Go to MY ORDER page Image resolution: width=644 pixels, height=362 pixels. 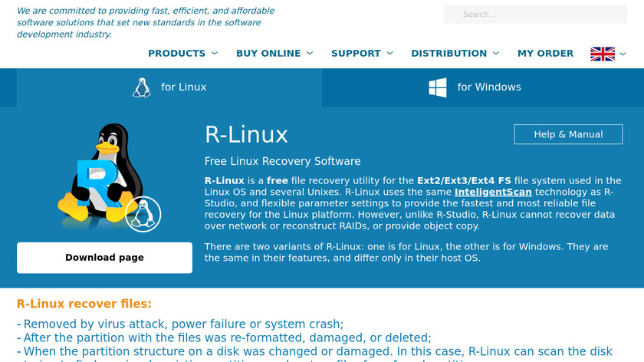pos(545,54)
